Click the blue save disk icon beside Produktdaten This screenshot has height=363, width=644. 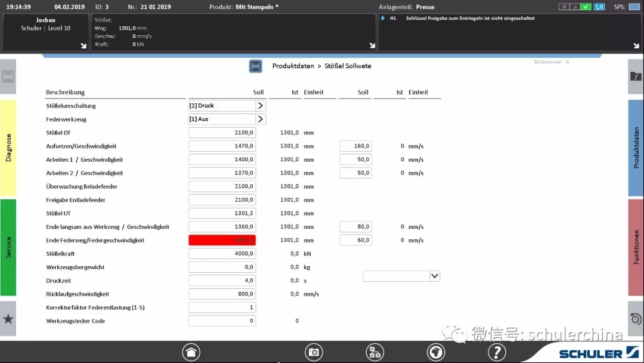click(x=256, y=66)
